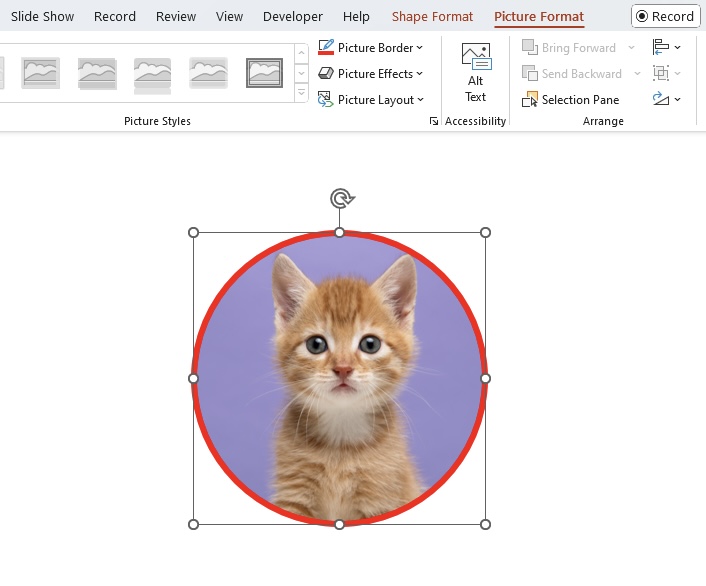The width and height of the screenshot is (706, 586).
Task: Open the Slide Show tab
Action: (x=42, y=17)
